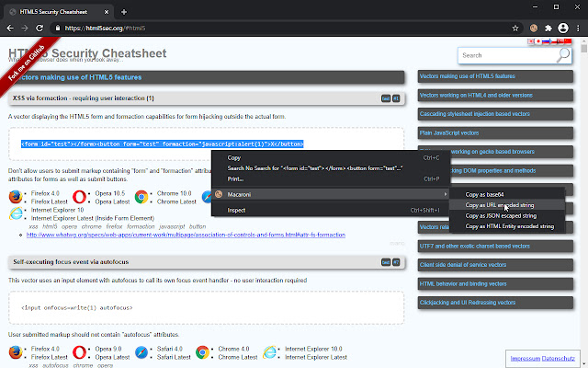The height and width of the screenshot is (368, 588).
Task: Open the whatwg.org specs link
Action: click(x=187, y=235)
